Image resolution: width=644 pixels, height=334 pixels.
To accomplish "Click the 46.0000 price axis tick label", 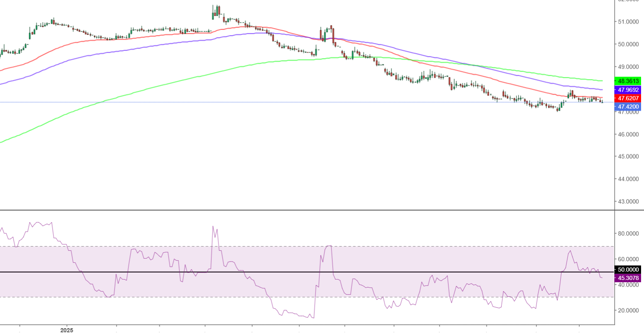I will click(629, 134).
